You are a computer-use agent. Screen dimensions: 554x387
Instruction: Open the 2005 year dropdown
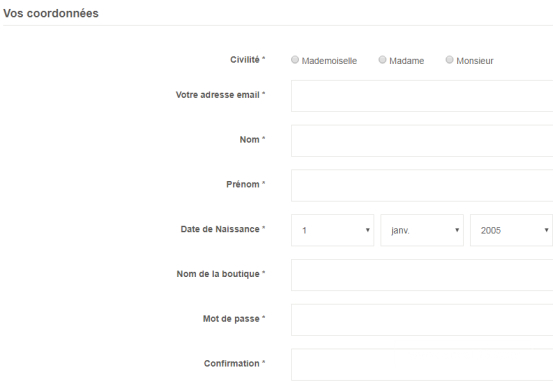(x=511, y=230)
